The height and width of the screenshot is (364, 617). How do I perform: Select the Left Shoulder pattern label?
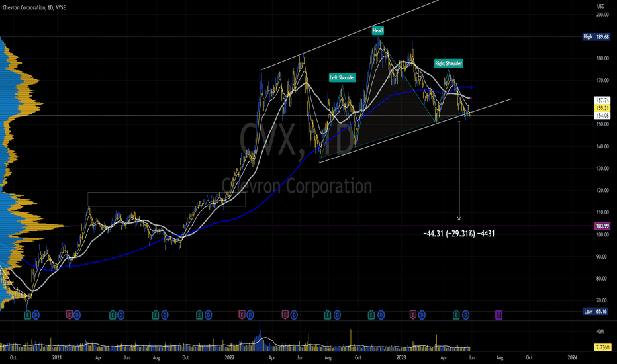[342, 78]
